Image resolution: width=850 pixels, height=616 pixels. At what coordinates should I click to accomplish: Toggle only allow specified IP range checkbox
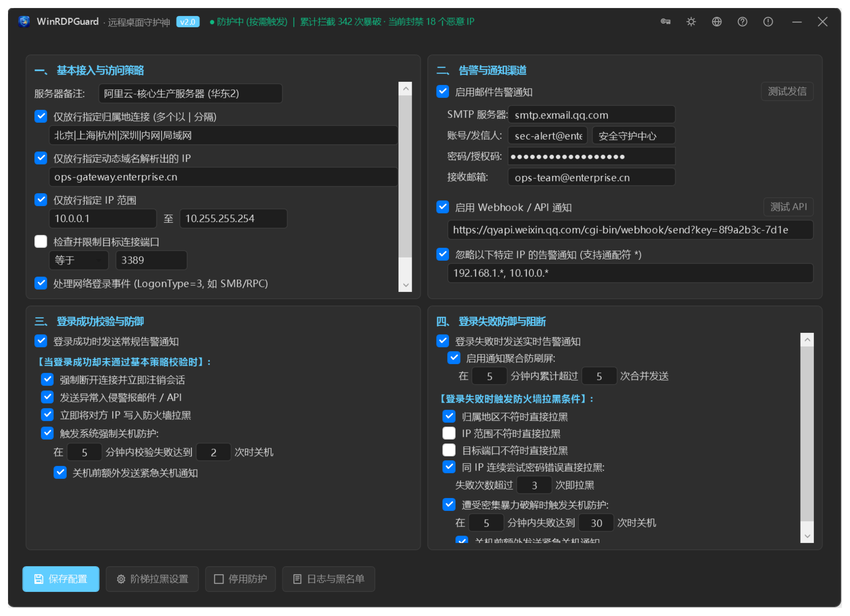pos(41,200)
